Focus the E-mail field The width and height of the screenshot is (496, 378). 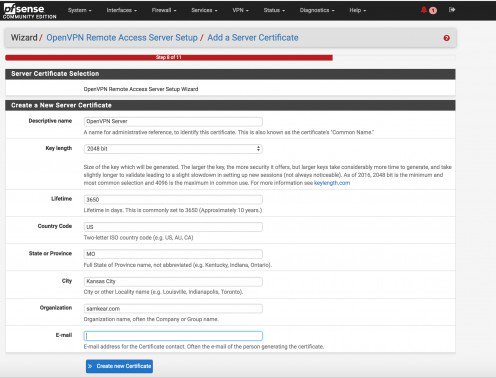(173, 336)
